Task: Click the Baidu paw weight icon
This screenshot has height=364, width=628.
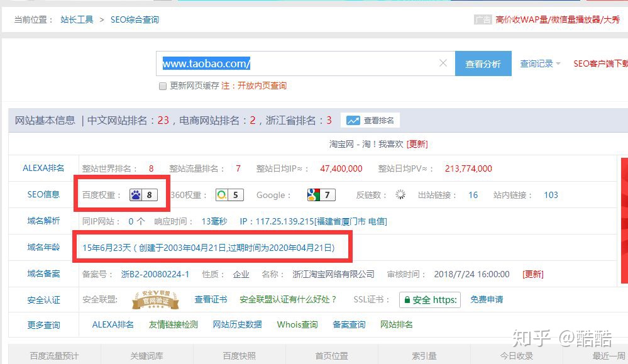Action: [x=143, y=195]
